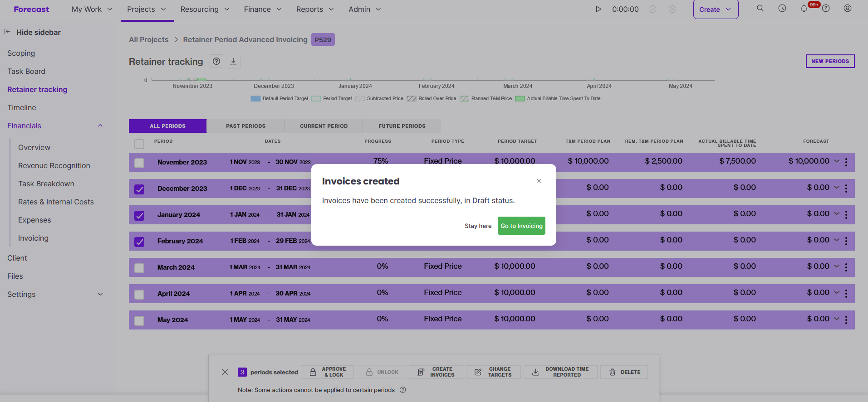This screenshot has width=868, height=402.
Task: Download the retainer tracking data
Action: point(233,61)
